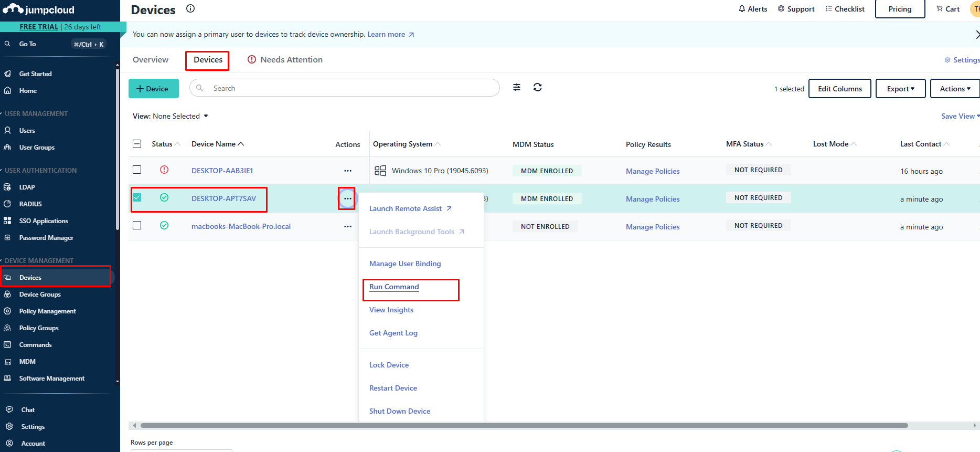Sort by Device Name column
Image resolution: width=980 pixels, height=452 pixels.
pyautogui.click(x=218, y=144)
